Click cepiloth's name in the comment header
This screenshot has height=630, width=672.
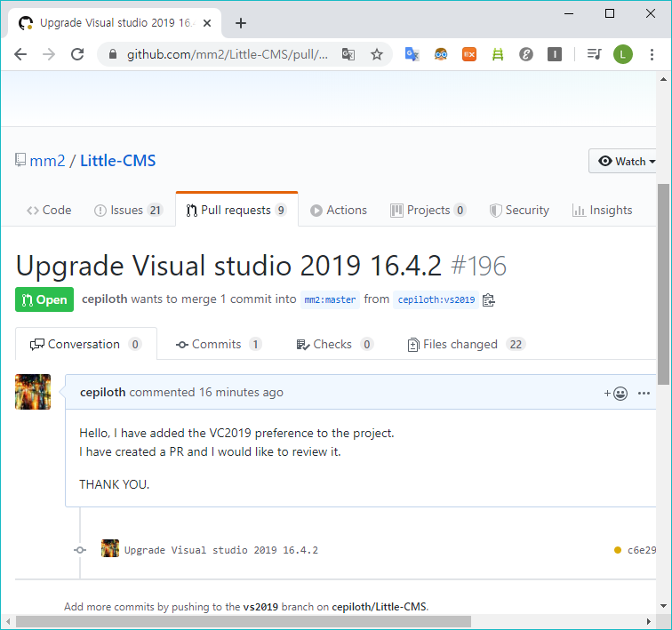pos(103,392)
